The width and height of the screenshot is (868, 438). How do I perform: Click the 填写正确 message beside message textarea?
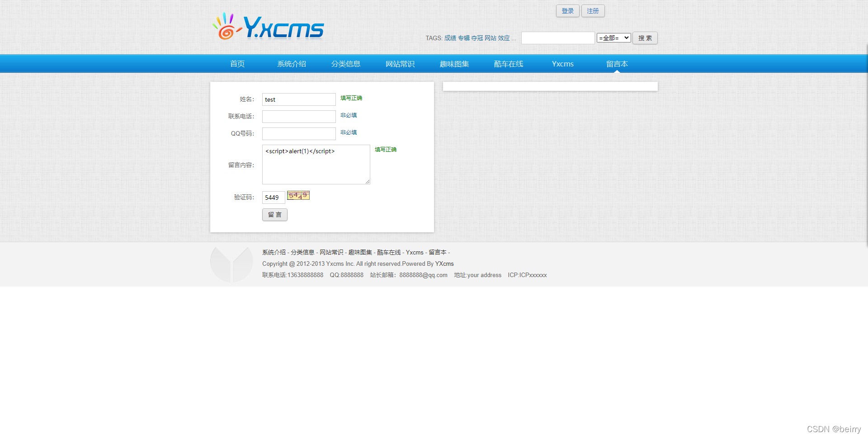386,150
